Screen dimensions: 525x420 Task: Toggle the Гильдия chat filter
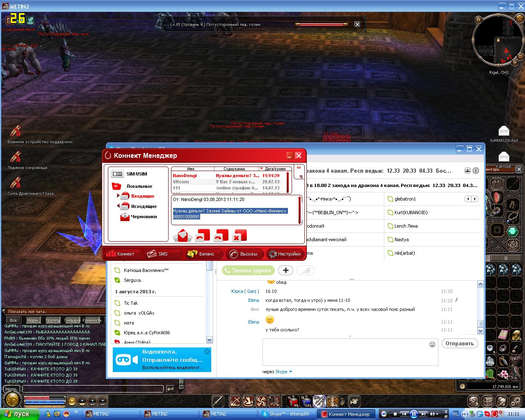click(72, 320)
